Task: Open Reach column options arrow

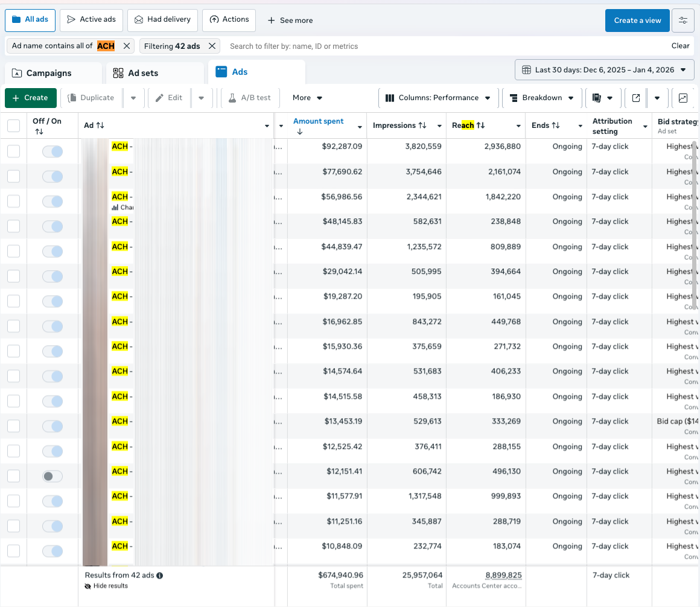Action: coord(518,126)
